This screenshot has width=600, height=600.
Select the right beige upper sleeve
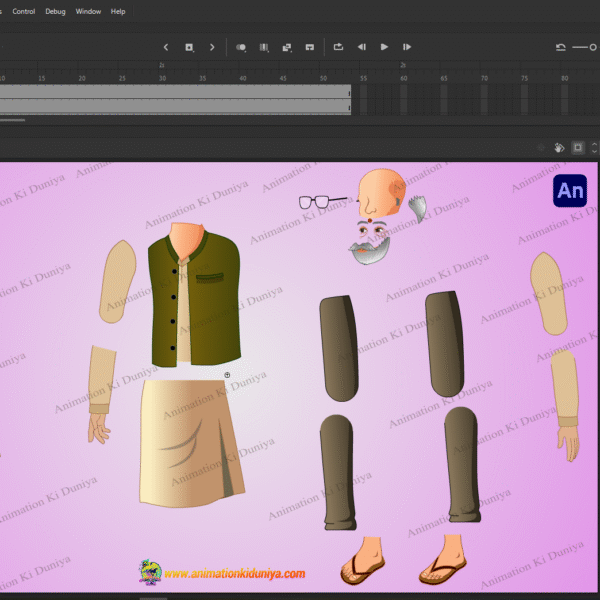pos(549,293)
